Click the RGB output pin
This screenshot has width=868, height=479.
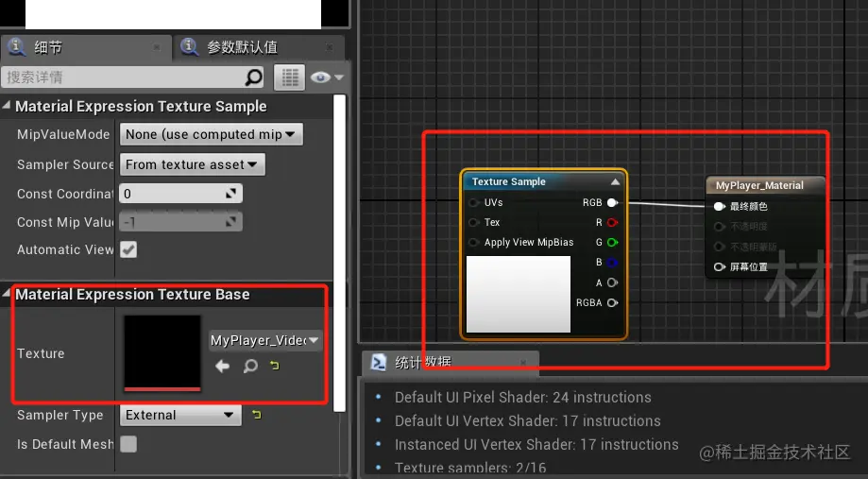pos(612,203)
